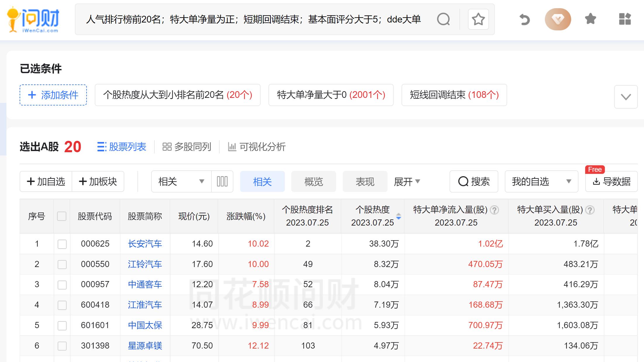Screen dimensions: 644x362
Task: Click the star bookmark icon beside the search bar
Action: [x=478, y=19]
